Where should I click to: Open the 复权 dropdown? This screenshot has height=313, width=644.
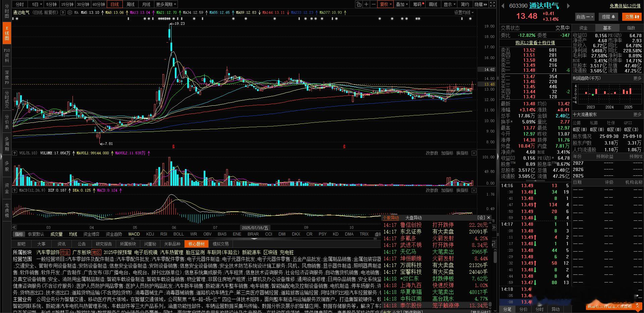[x=386, y=4]
